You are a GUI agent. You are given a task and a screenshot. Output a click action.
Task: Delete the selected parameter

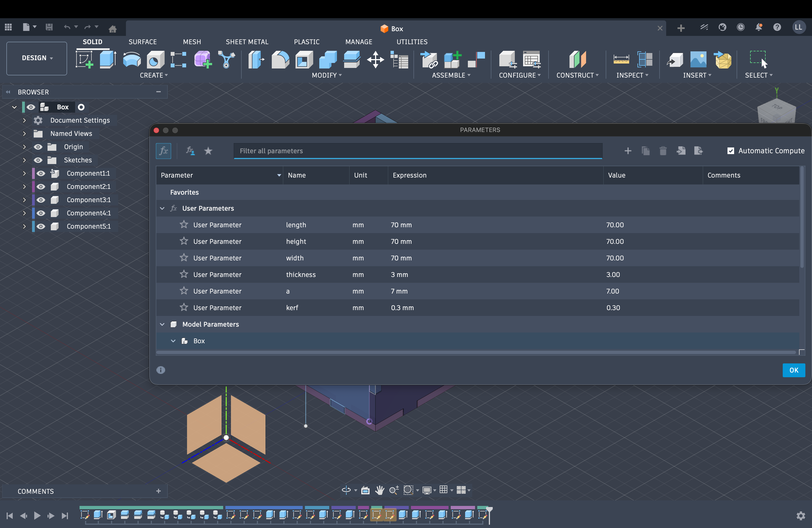click(x=663, y=151)
